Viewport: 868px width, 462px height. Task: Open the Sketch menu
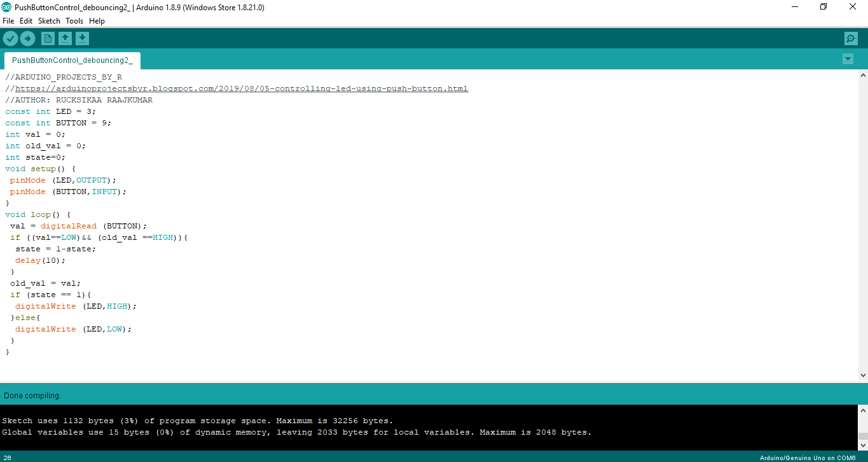pyautogui.click(x=49, y=20)
